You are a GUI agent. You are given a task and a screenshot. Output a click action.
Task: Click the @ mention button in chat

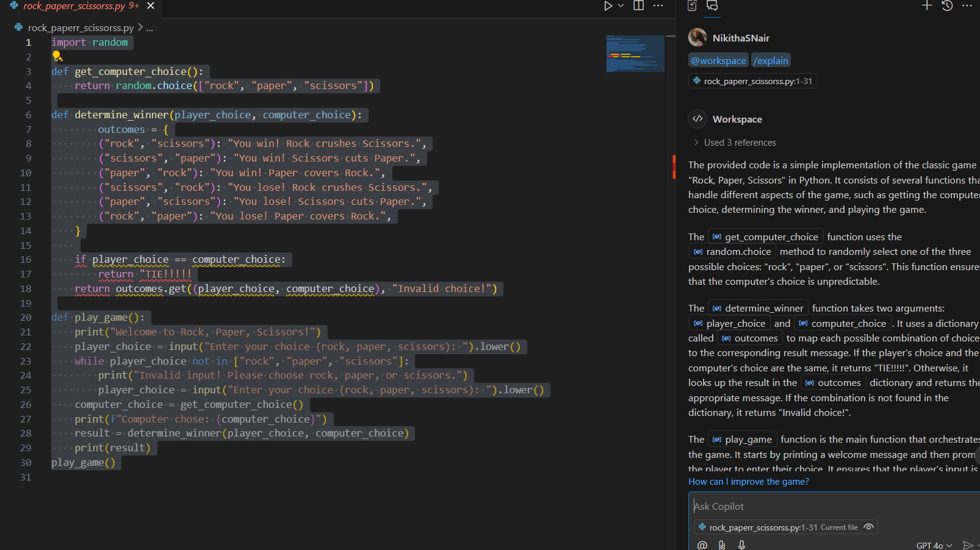point(702,545)
